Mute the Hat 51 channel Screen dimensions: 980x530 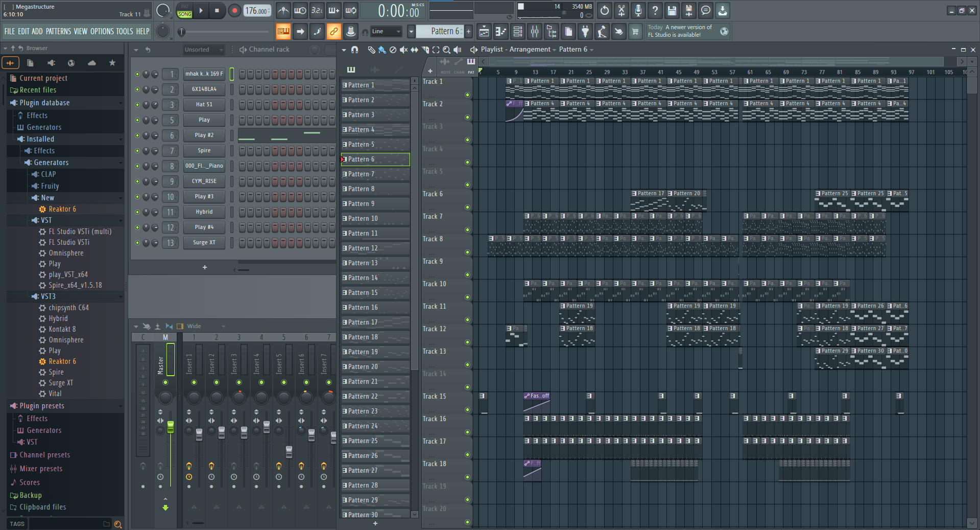pyautogui.click(x=137, y=105)
